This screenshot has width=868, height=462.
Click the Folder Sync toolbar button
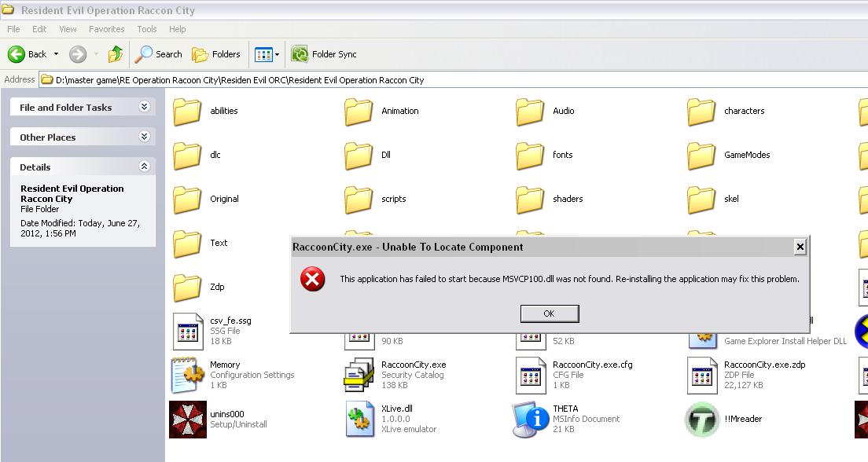tap(324, 54)
